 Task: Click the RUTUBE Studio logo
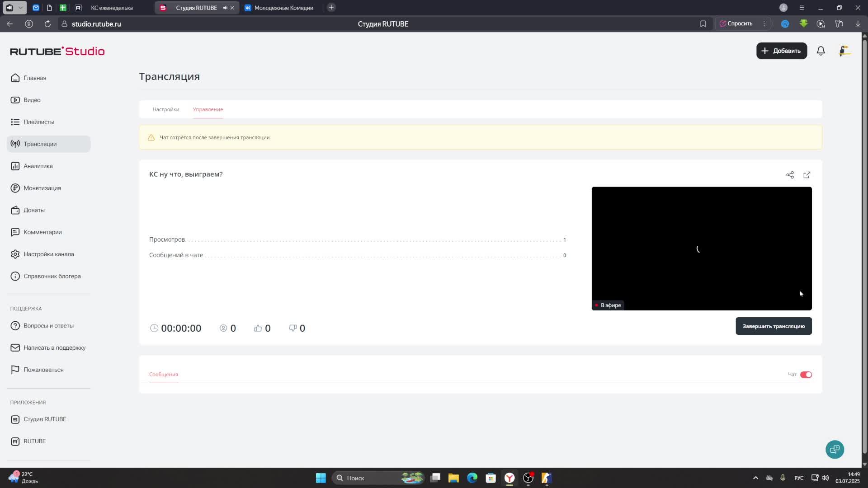coord(57,51)
